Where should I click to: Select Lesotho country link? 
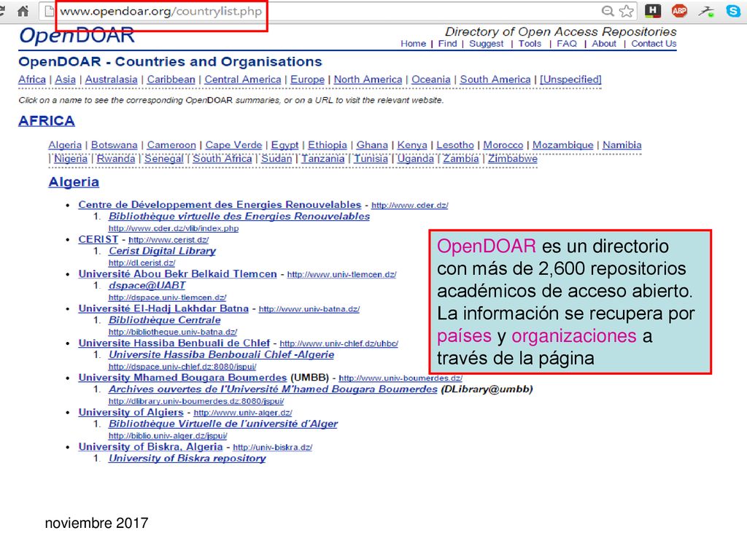pyautogui.click(x=455, y=145)
